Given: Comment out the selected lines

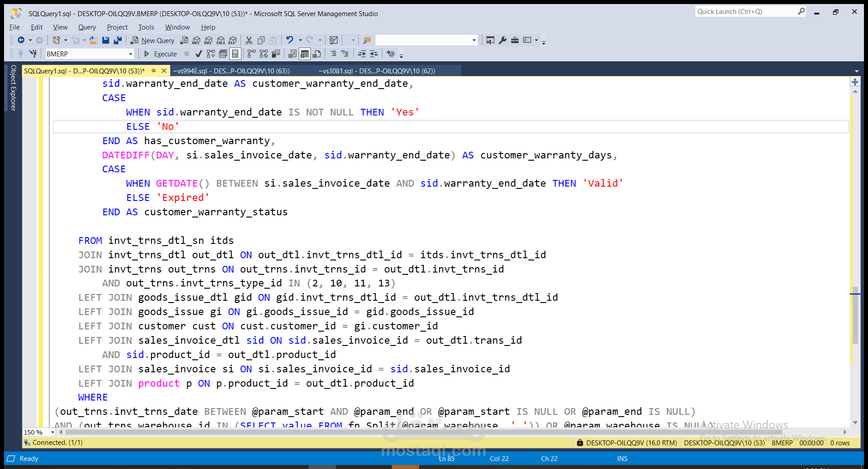Looking at the screenshot, I should click(x=333, y=54).
